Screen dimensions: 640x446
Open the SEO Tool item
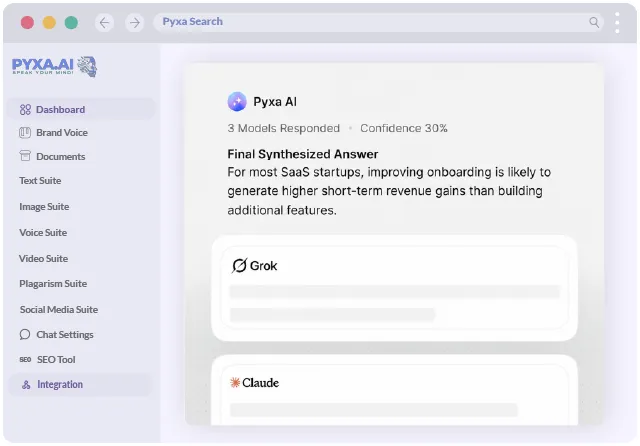coord(56,359)
